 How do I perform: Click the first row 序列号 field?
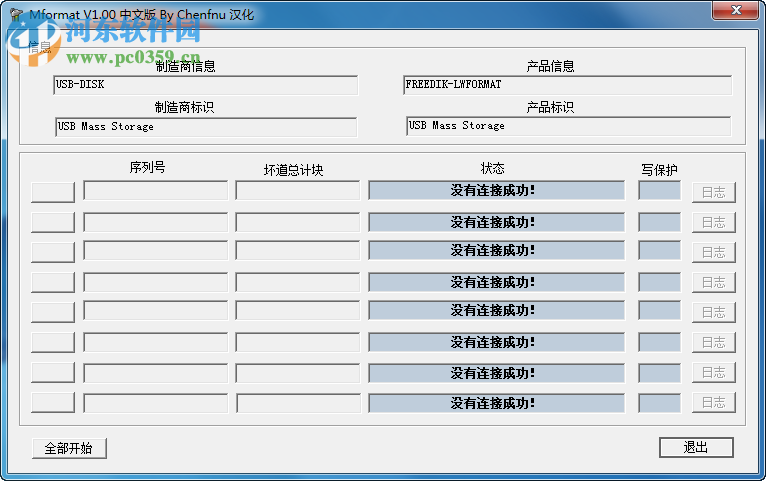(x=155, y=190)
